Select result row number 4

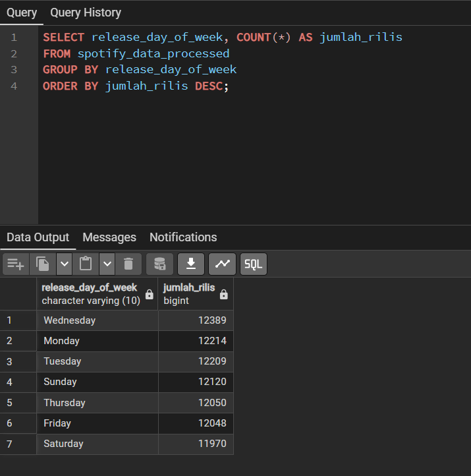tap(18, 382)
